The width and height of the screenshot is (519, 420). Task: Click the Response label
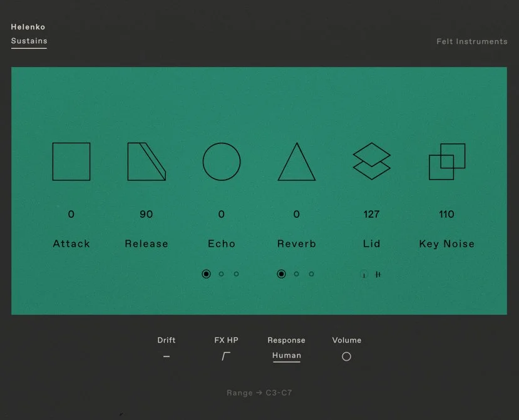click(286, 341)
